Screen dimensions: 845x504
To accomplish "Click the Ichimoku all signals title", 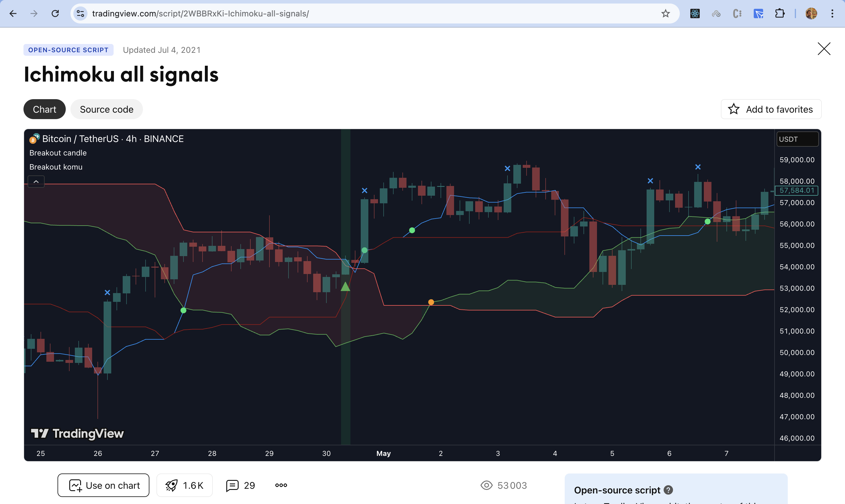I will coord(121,75).
